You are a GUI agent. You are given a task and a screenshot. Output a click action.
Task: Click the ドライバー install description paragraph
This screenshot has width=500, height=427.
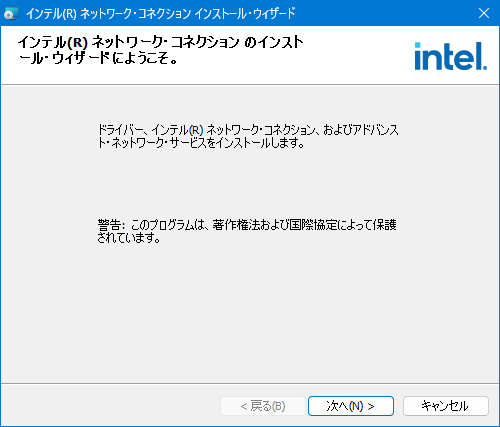(x=248, y=136)
